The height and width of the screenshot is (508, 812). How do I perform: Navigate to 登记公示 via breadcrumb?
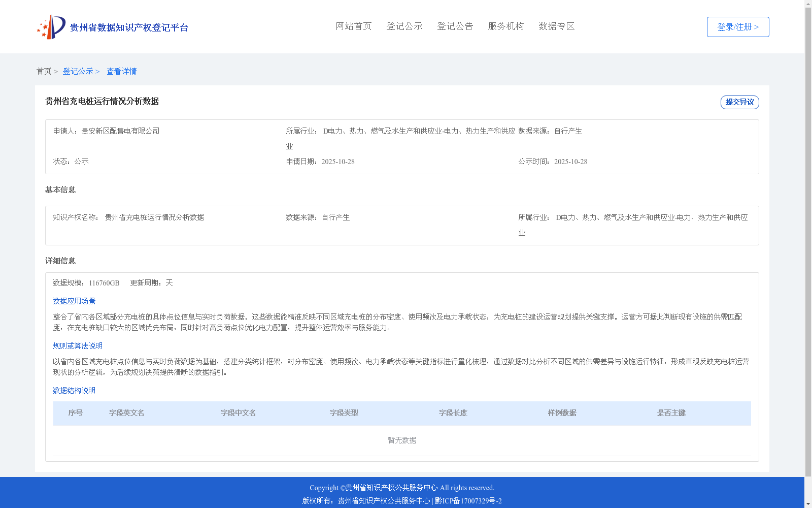coord(77,71)
